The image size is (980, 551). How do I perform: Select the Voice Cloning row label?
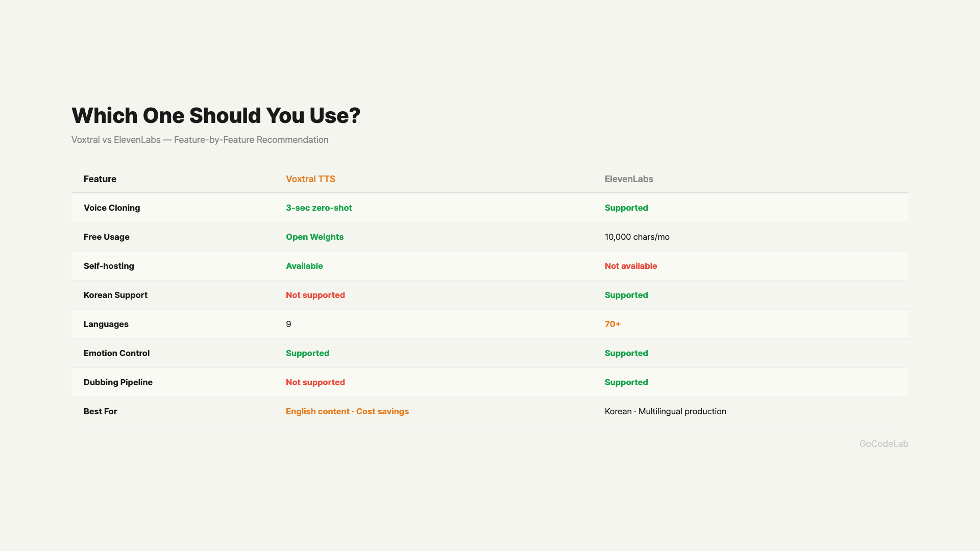(112, 208)
